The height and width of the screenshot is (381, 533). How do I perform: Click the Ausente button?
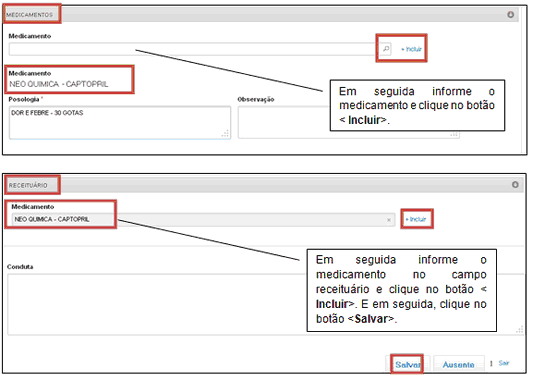click(x=459, y=365)
